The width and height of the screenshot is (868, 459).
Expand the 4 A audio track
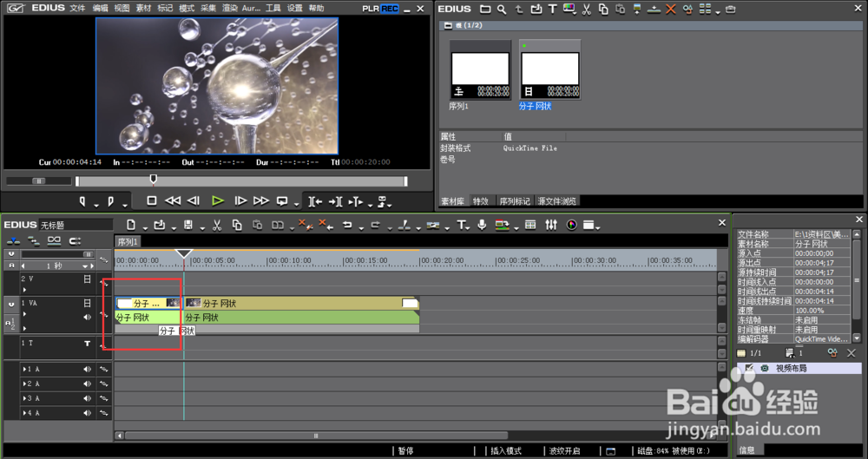(x=23, y=412)
